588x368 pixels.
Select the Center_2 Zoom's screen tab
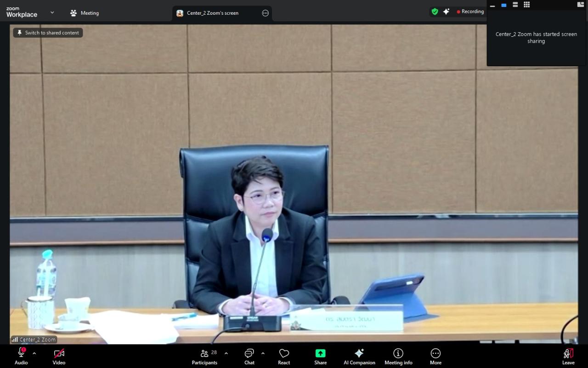(212, 13)
